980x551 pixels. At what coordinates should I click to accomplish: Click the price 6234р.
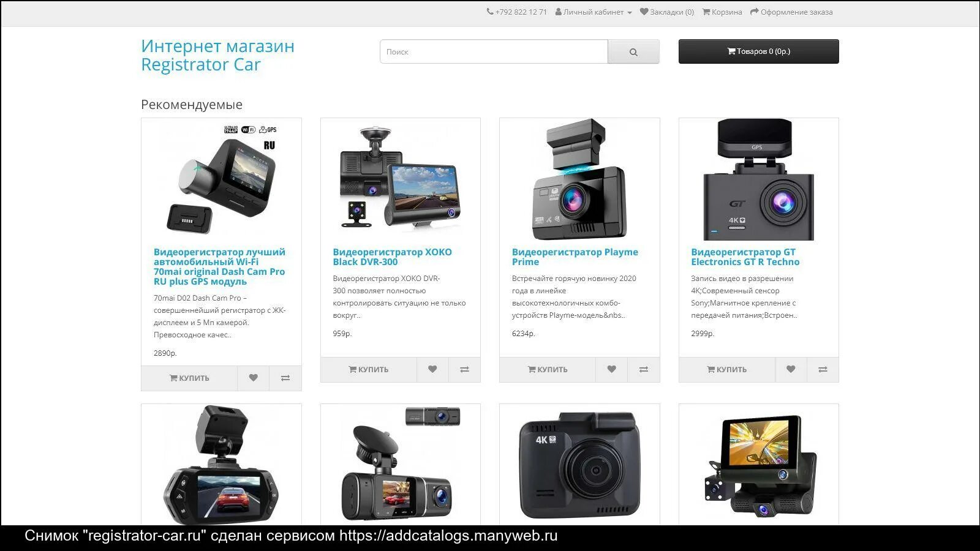[524, 334]
